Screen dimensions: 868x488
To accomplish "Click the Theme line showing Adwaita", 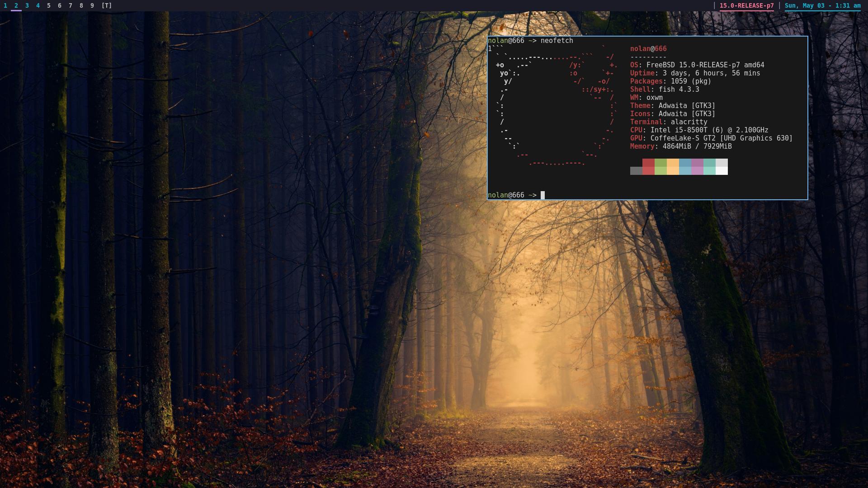I will [673, 106].
